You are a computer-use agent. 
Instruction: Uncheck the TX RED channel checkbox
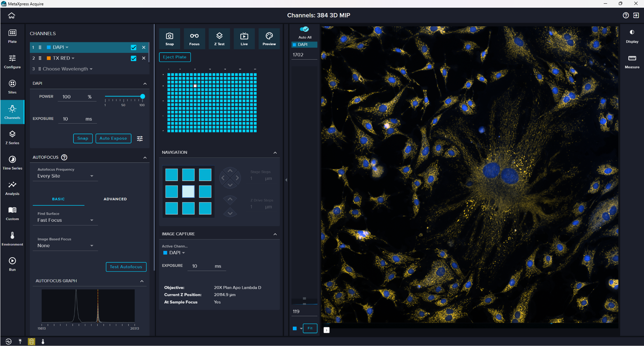134,58
